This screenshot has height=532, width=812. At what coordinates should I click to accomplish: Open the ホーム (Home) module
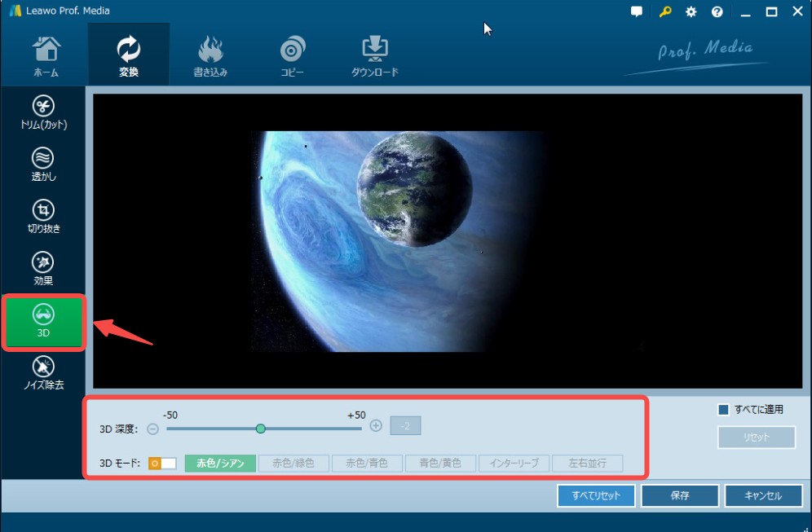pyautogui.click(x=46, y=56)
